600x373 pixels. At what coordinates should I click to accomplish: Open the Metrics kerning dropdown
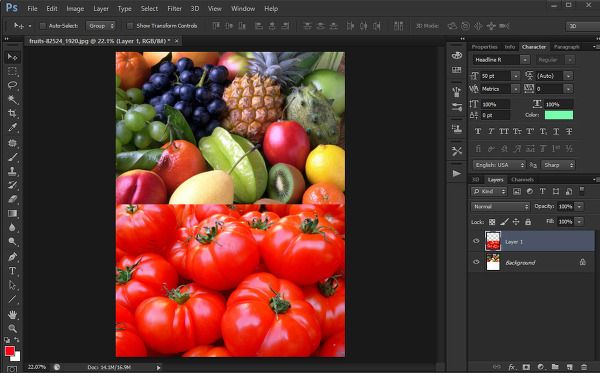click(x=515, y=89)
